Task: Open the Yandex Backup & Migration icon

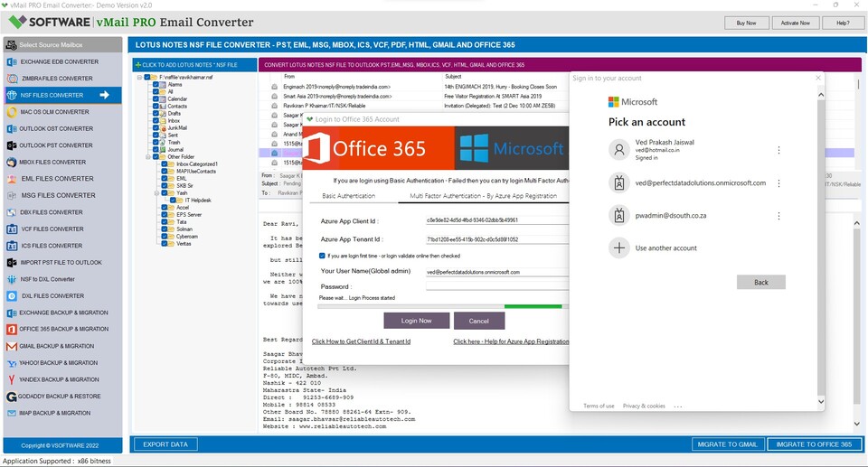Action: click(x=12, y=379)
